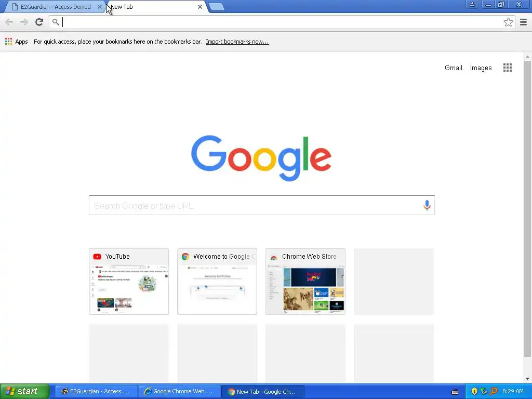This screenshot has width=532, height=399.
Task: Open a new tab with the tab strip button
Action: 217,7
